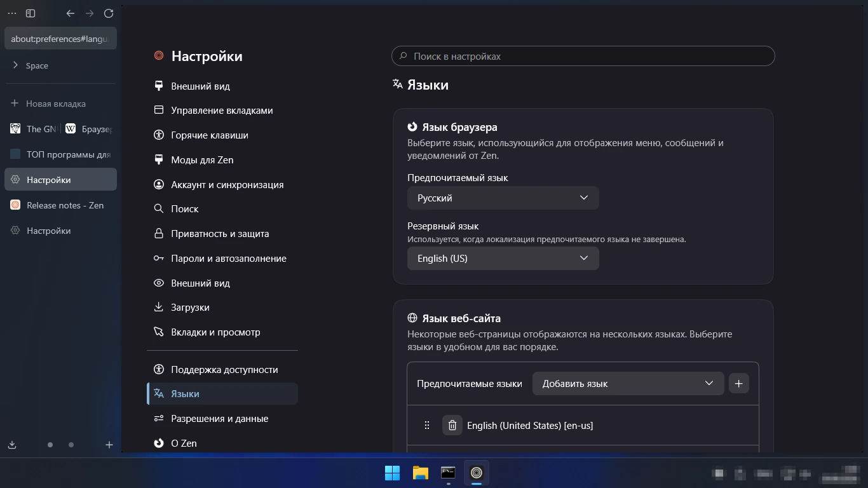
Task: Open Release notes - Zen tab
Action: tap(60, 205)
